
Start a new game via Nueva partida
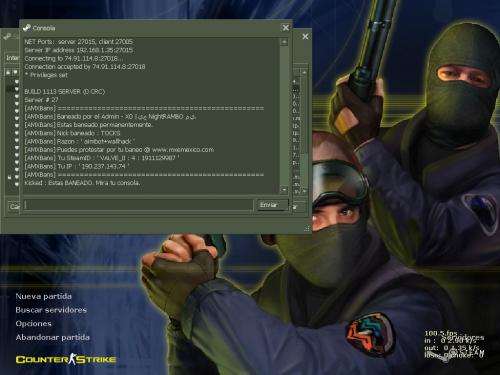click(x=43, y=296)
